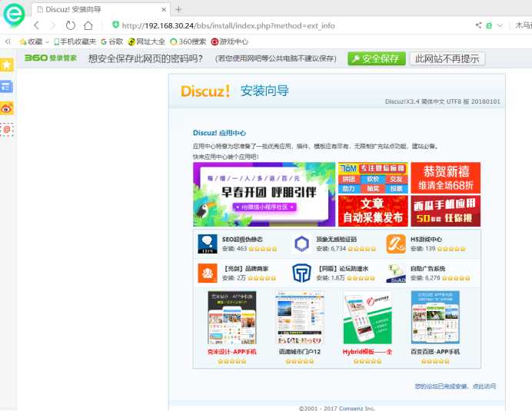Click the Hybrid模板 title link

coord(367,352)
